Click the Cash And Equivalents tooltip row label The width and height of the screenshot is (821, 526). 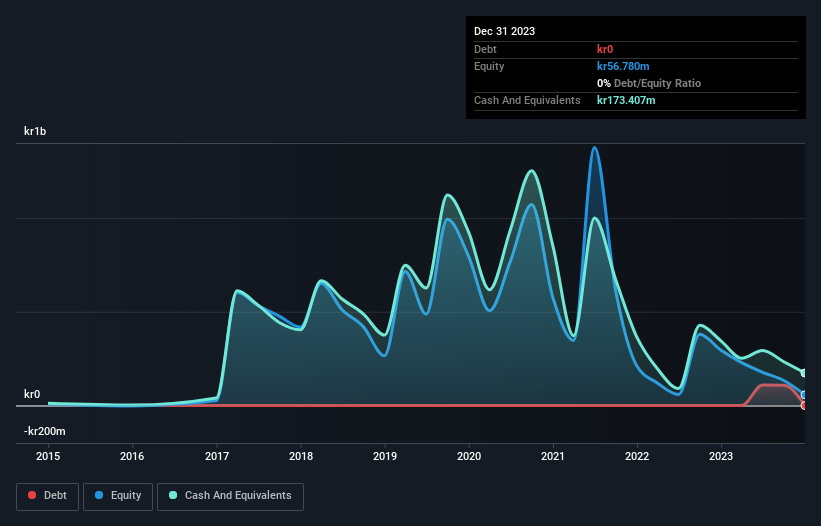point(527,100)
